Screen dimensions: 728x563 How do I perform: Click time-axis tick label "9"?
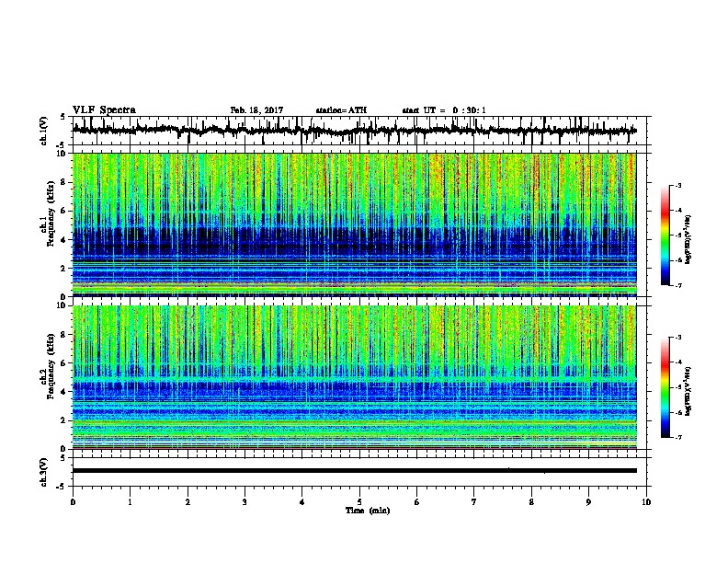pyautogui.click(x=588, y=502)
